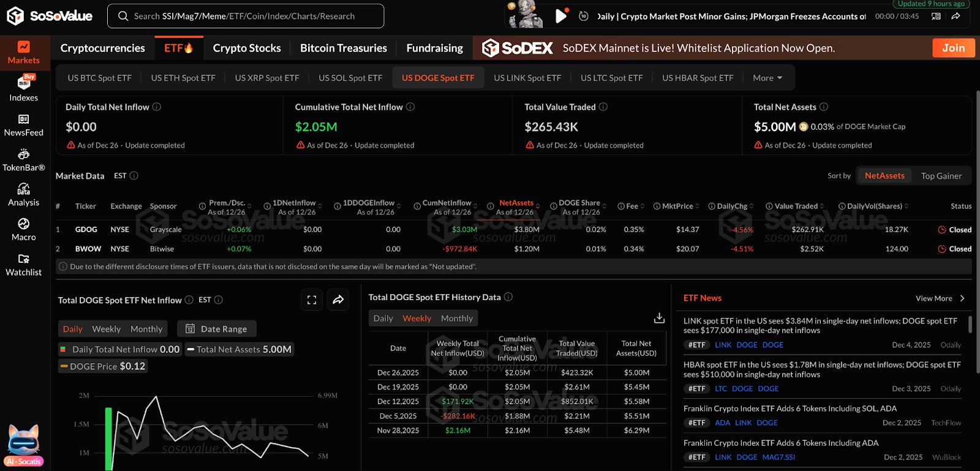Expand the net inflow chart fullscreen
Screen dimensions: 980x471
[x=312, y=300]
